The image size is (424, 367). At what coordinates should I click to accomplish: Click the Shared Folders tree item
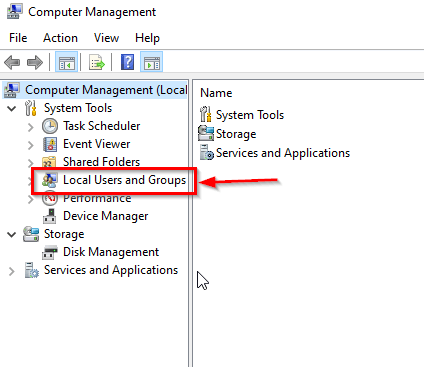101,162
